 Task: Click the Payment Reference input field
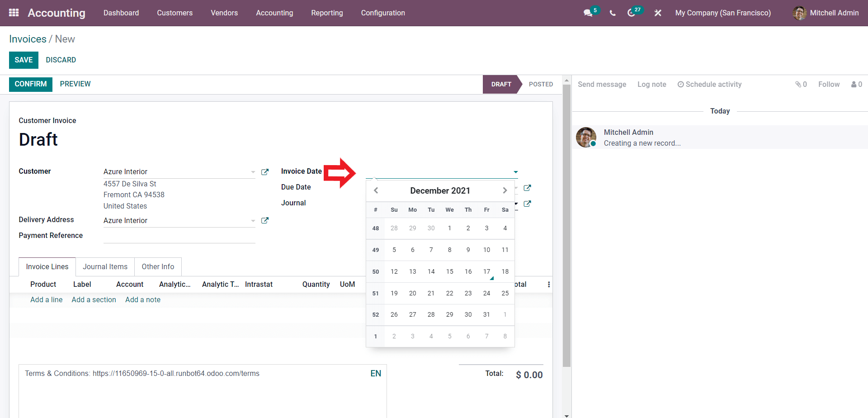179,237
